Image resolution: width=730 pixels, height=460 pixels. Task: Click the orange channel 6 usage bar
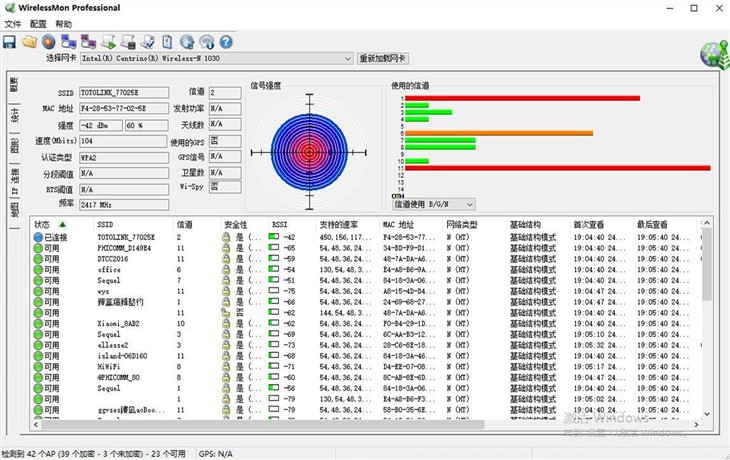[x=499, y=132]
